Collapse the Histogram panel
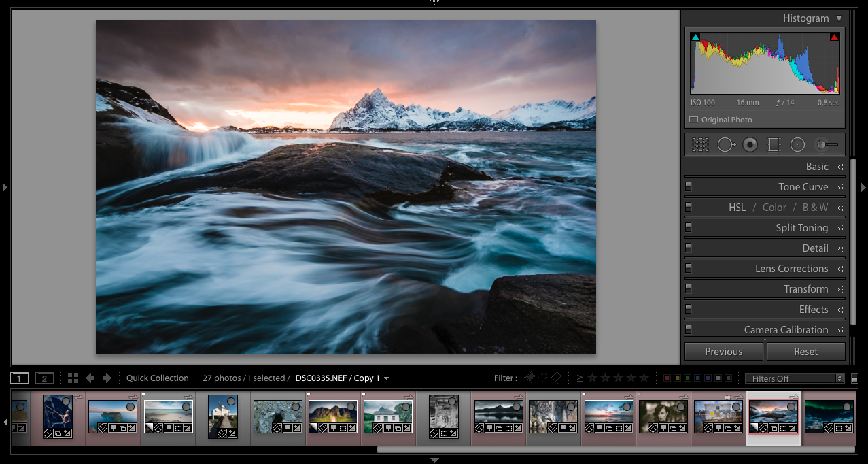The width and height of the screenshot is (868, 464). tap(839, 18)
